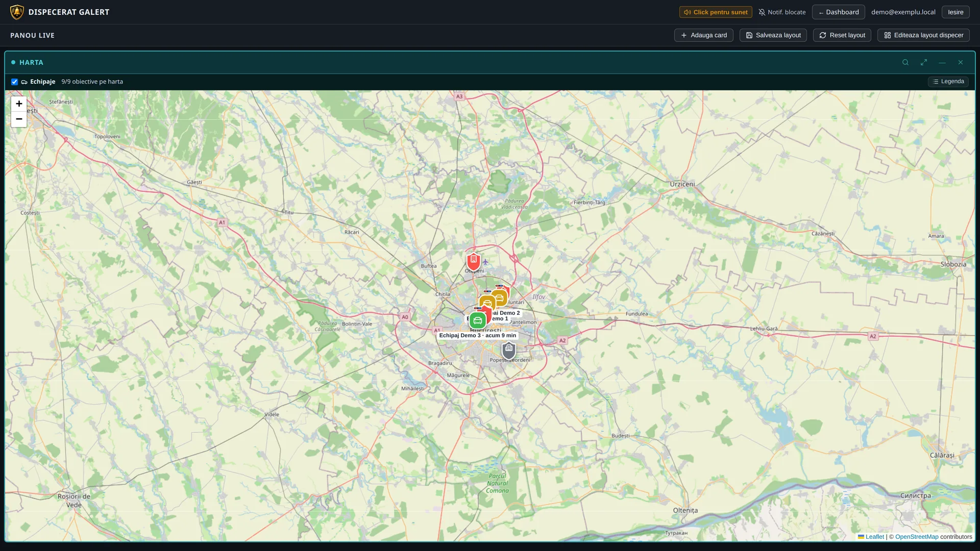Uncheck the Echipaje layer checkbox
This screenshot has height=551, width=980.
click(x=14, y=82)
